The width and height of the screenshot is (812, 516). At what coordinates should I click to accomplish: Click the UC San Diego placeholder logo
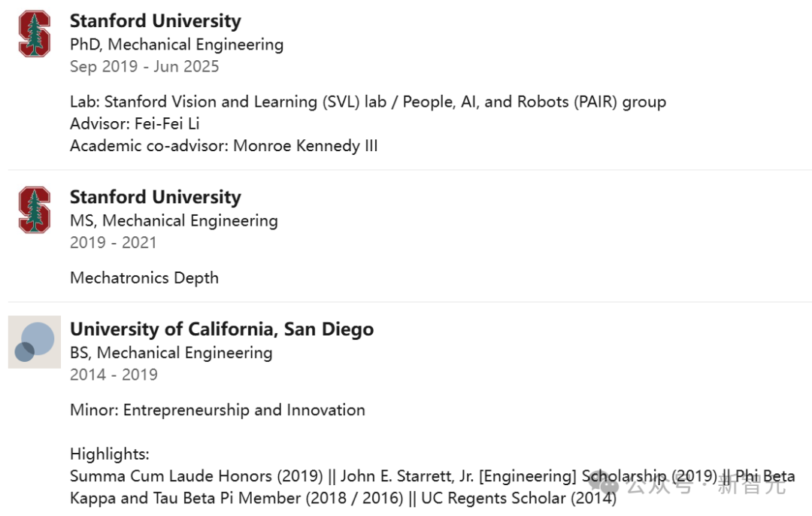click(34, 342)
